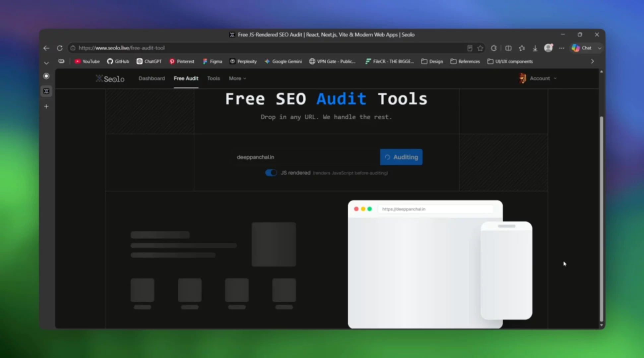Open the split screen icon
The image size is (644, 358).
(508, 48)
